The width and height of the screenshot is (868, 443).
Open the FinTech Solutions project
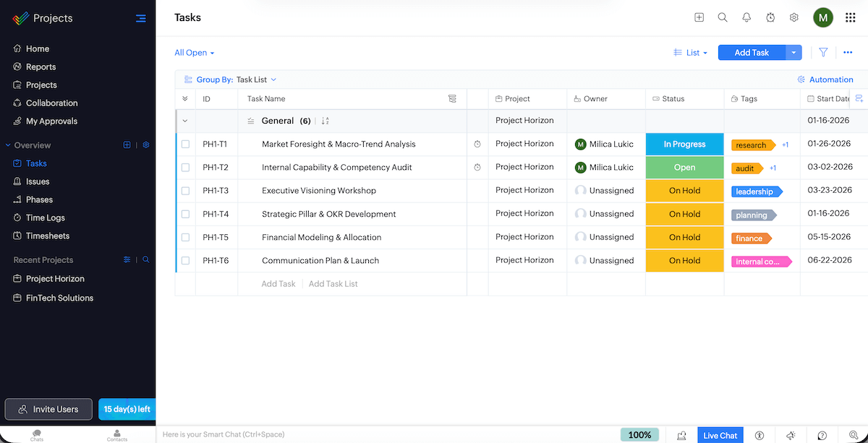(x=58, y=298)
